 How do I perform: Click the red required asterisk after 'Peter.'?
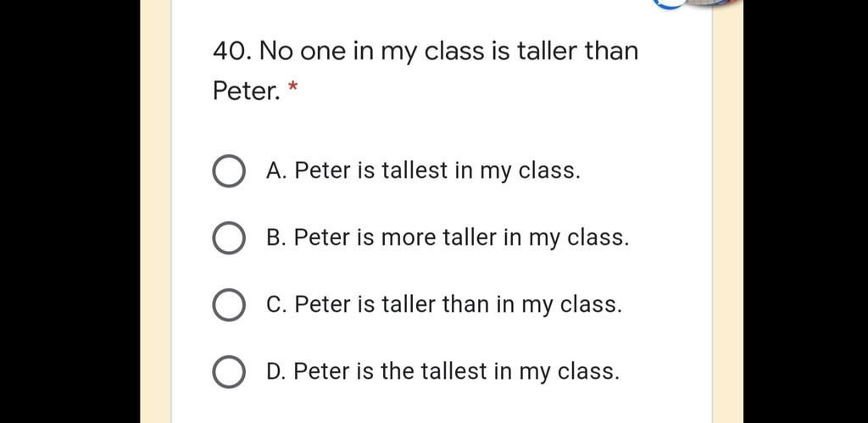click(292, 87)
